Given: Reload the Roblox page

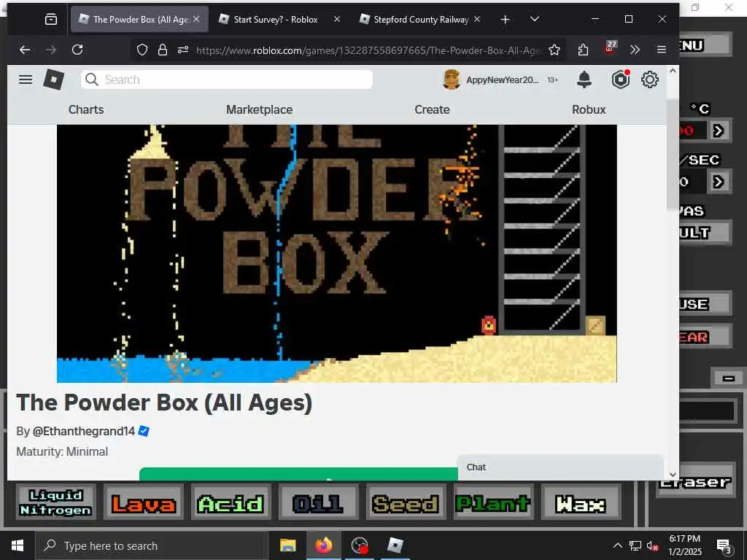Looking at the screenshot, I should [77, 50].
